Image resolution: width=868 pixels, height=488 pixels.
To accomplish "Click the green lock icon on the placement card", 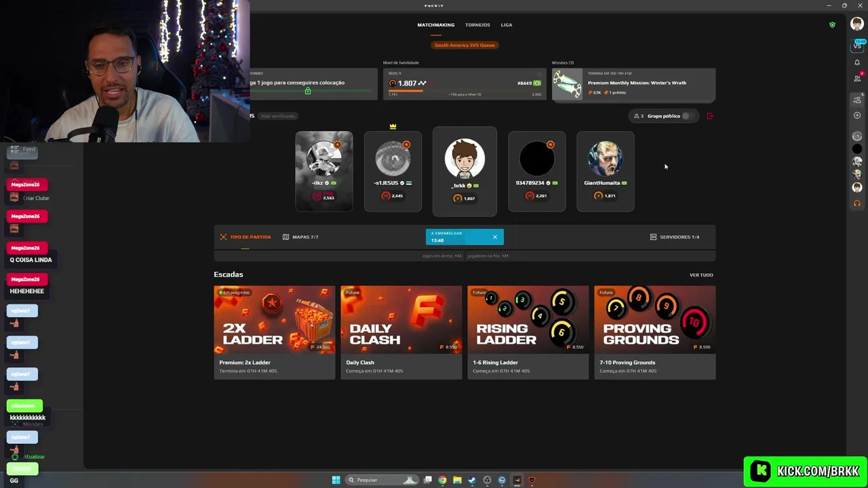I will pos(308,91).
